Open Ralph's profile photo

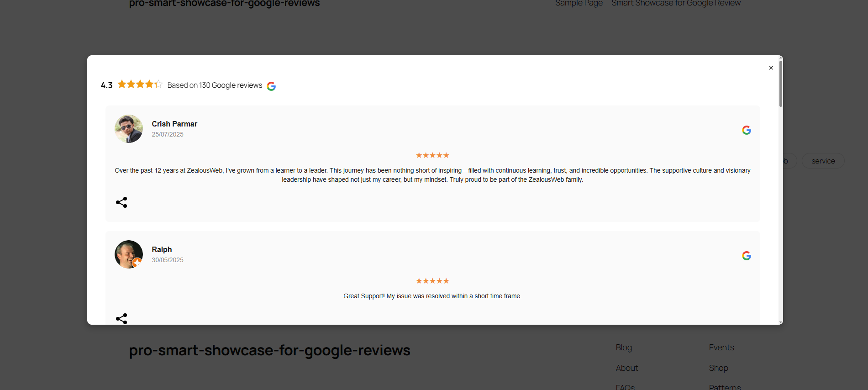pyautogui.click(x=129, y=254)
